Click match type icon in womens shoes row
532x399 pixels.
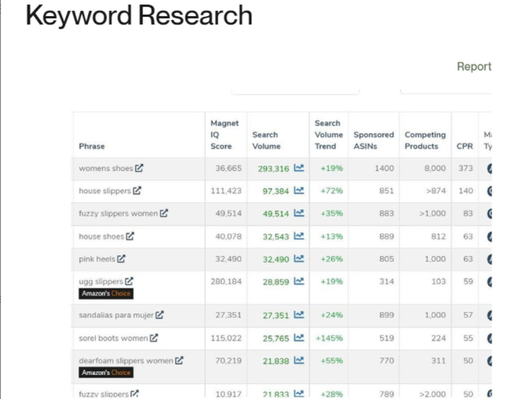tap(489, 168)
